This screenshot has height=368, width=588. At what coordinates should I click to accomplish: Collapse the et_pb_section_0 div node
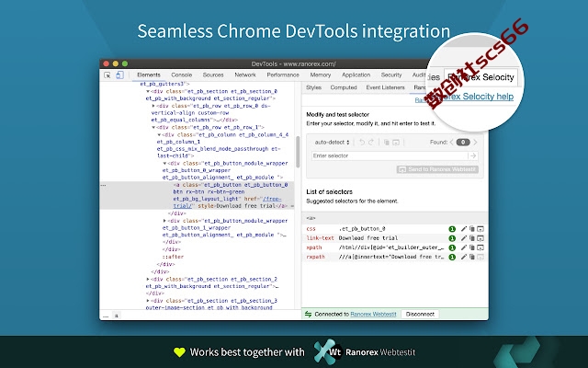pos(148,91)
